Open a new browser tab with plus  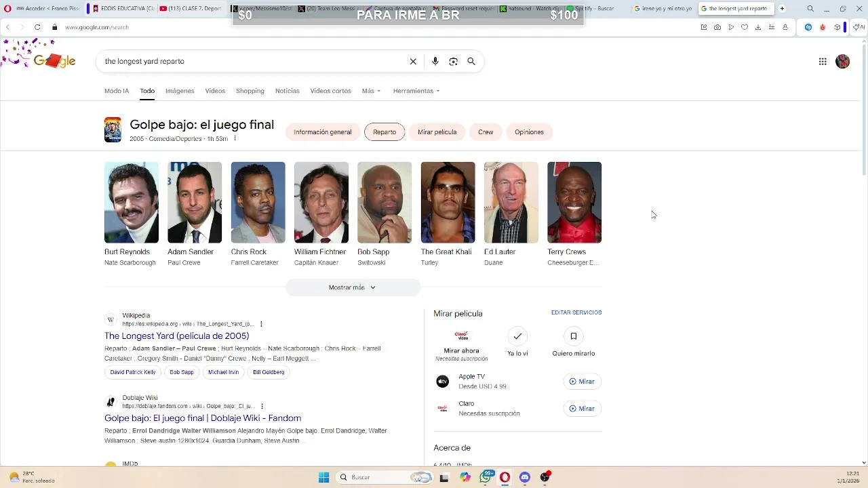(782, 9)
